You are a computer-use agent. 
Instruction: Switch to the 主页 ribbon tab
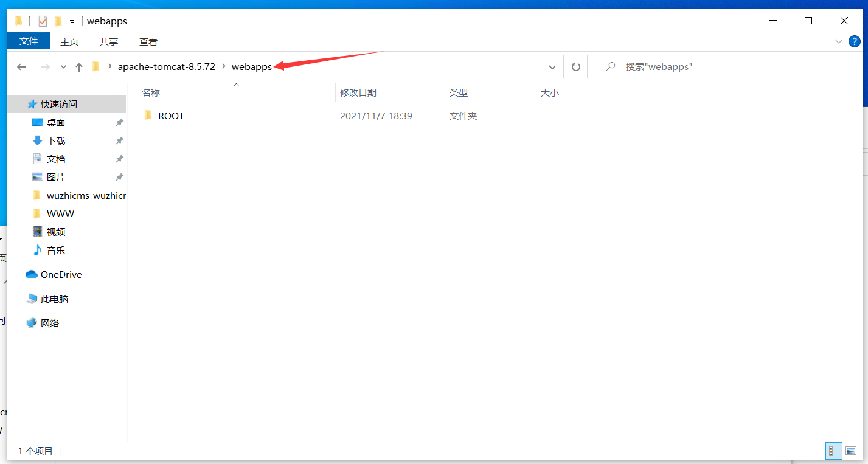click(x=69, y=41)
